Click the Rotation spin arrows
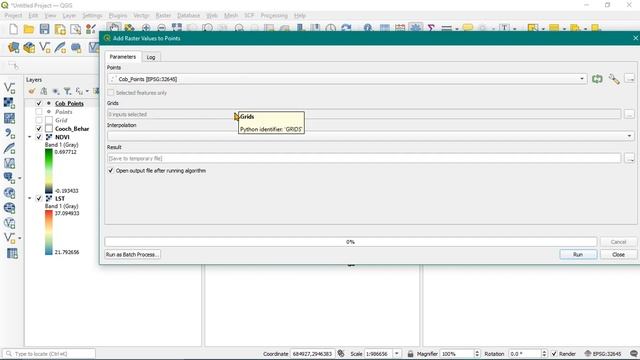 click(x=544, y=353)
